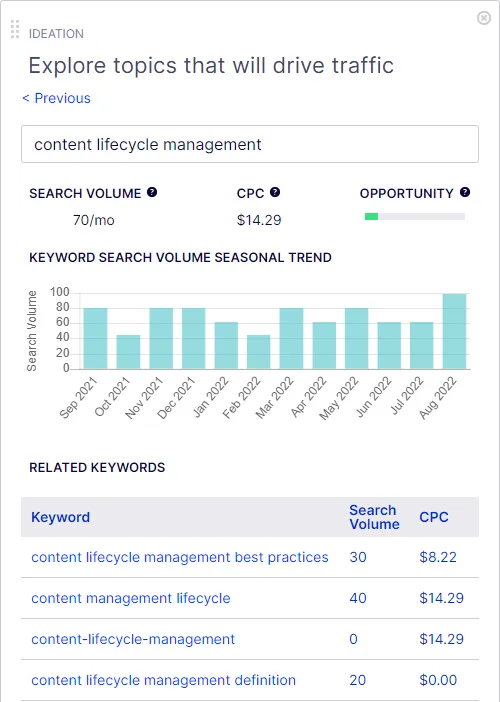Image resolution: width=500 pixels, height=702 pixels.
Task: Focus the content lifecycle management search field
Action: coord(250,144)
